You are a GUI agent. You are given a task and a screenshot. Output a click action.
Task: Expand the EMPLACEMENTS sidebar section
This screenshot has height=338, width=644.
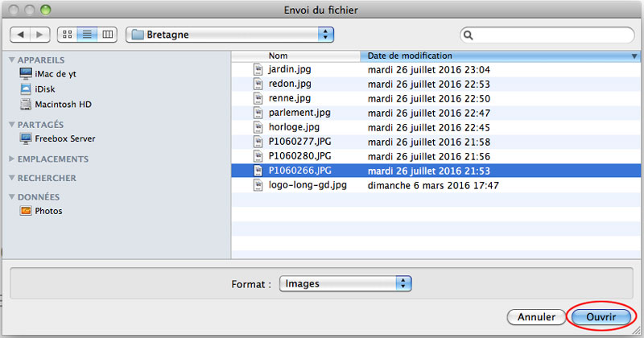[11, 159]
